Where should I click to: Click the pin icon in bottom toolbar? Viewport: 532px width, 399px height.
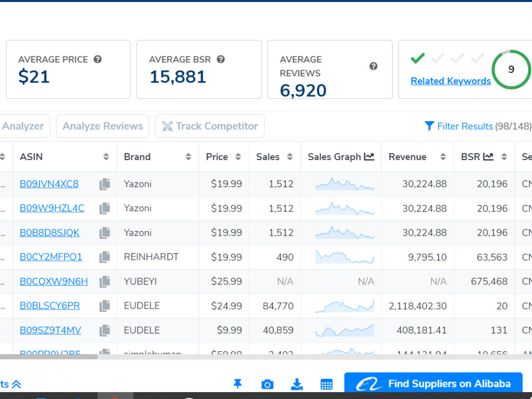(x=237, y=384)
